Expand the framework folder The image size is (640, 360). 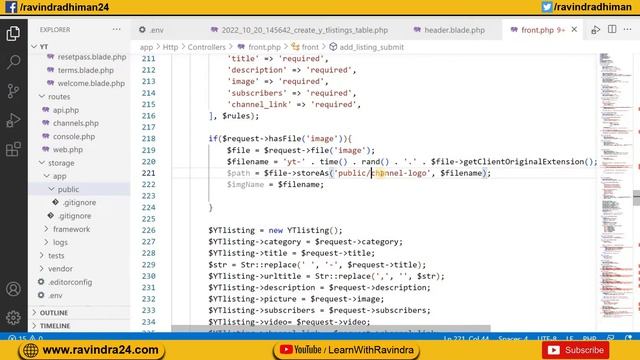tap(71, 229)
